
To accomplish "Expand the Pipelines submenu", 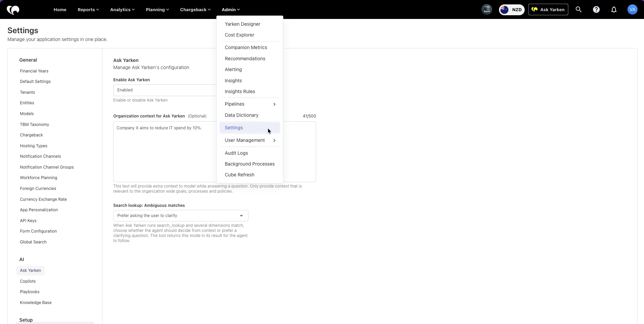I will [250, 104].
